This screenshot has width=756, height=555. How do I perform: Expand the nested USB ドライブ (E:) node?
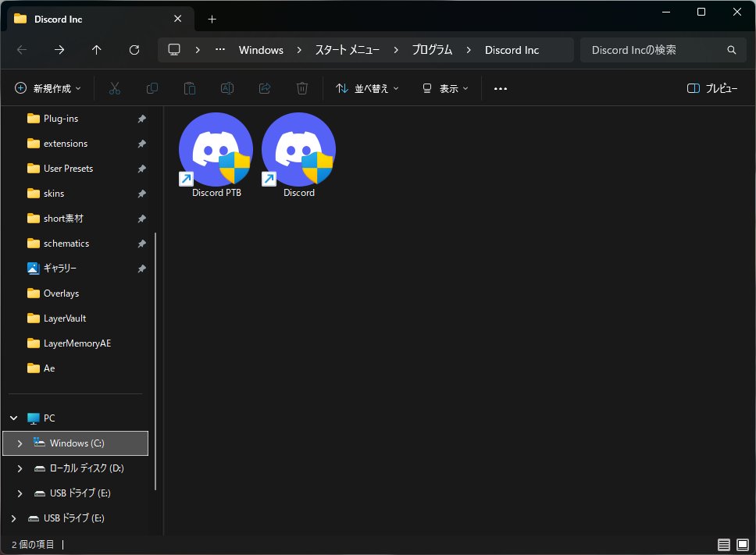tap(20, 493)
